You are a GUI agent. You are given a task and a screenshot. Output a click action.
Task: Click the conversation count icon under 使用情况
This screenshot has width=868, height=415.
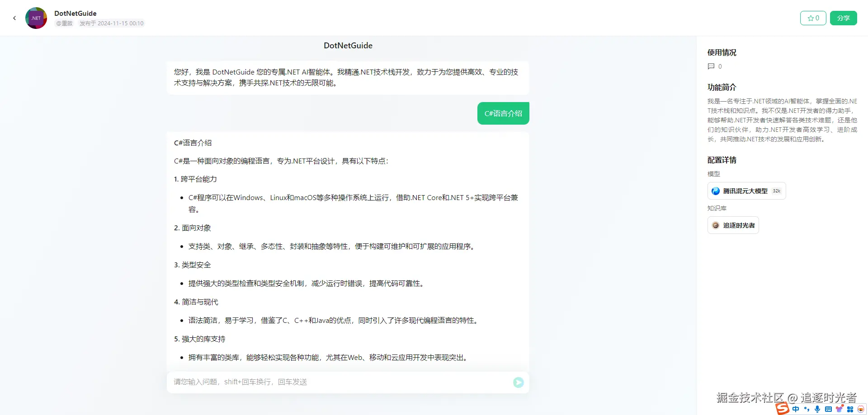pyautogui.click(x=711, y=66)
